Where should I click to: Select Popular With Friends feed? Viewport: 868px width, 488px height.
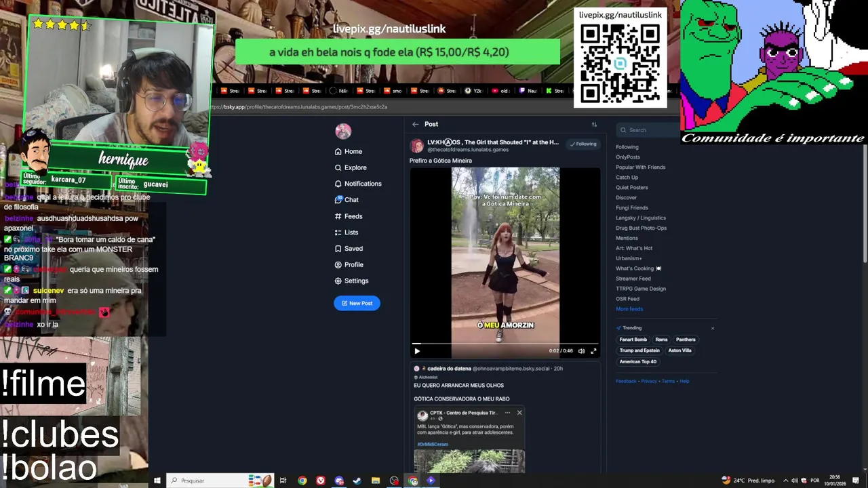coord(641,167)
